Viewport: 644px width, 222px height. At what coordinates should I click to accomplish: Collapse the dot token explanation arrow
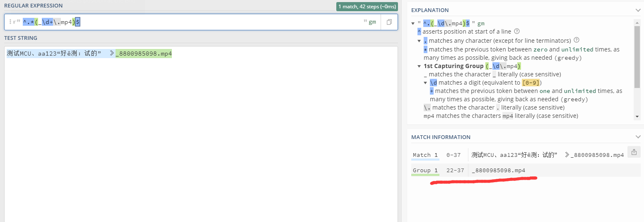[420, 41]
